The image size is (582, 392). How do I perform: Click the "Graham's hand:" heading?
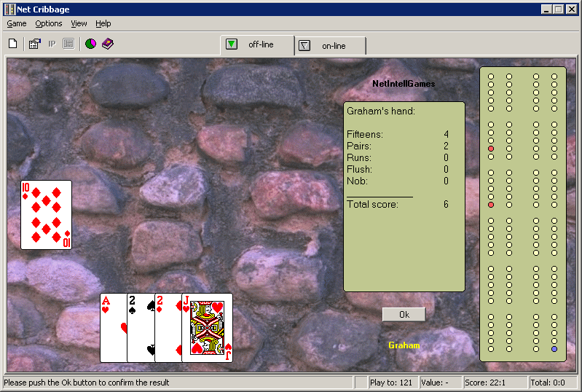[x=381, y=111]
